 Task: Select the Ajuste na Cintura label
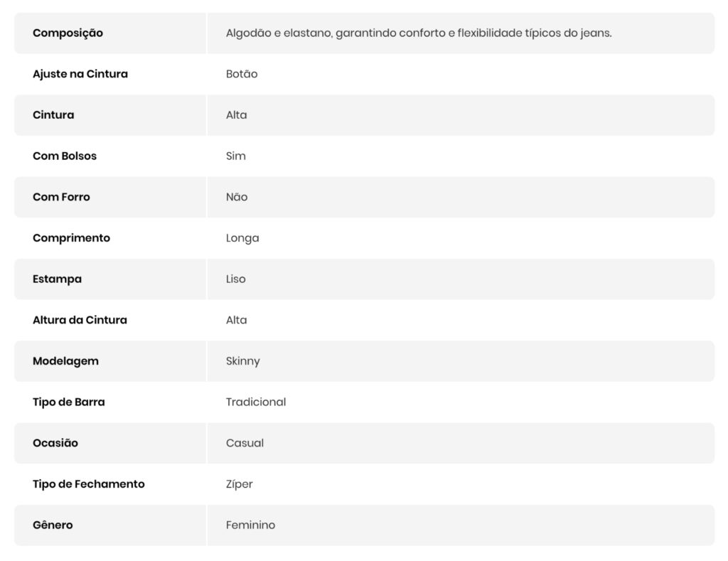(x=80, y=74)
